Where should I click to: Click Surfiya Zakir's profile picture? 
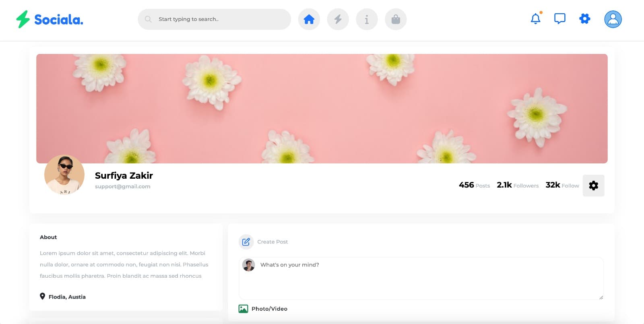[64, 175]
